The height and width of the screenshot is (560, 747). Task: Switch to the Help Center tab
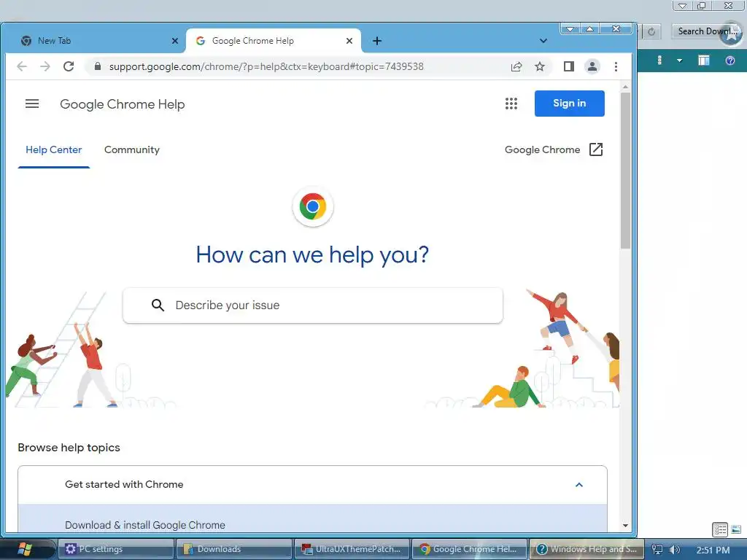point(54,149)
